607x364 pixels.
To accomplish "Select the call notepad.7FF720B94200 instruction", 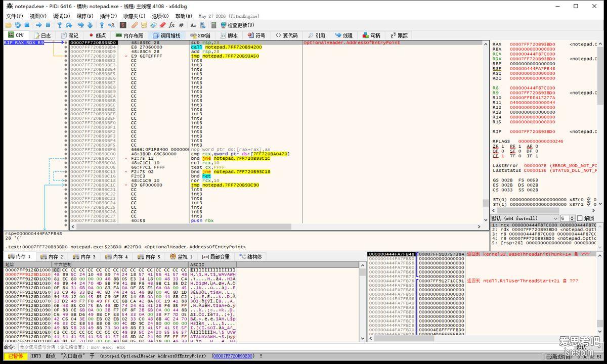I will pyautogui.click(x=227, y=47).
